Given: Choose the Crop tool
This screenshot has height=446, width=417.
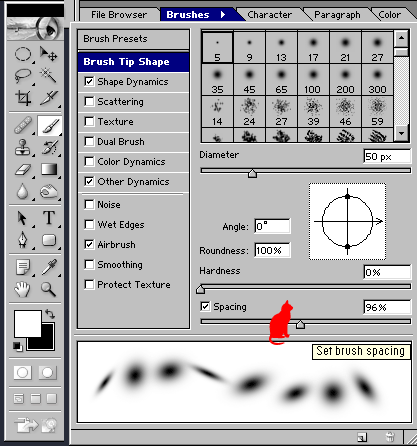Looking at the screenshot, I should pos(23,98).
